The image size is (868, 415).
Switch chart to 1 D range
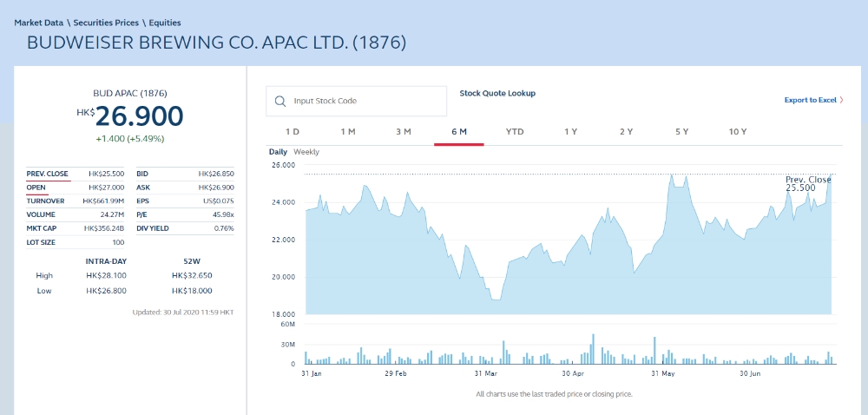(x=293, y=132)
